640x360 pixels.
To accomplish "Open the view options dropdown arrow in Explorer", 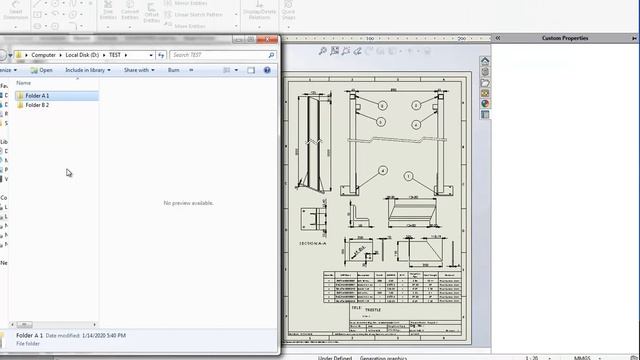I will 236,70.
